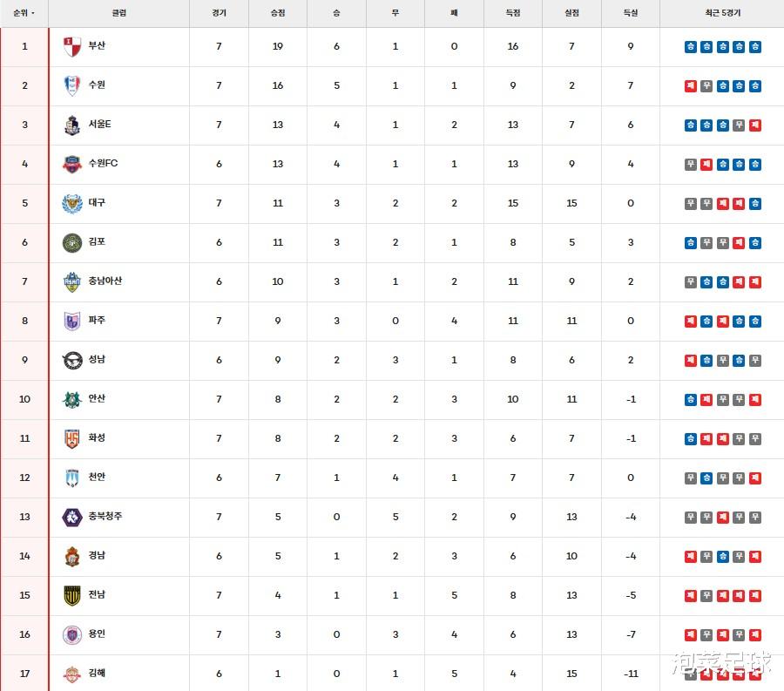Select the 경기 column header

219,14
